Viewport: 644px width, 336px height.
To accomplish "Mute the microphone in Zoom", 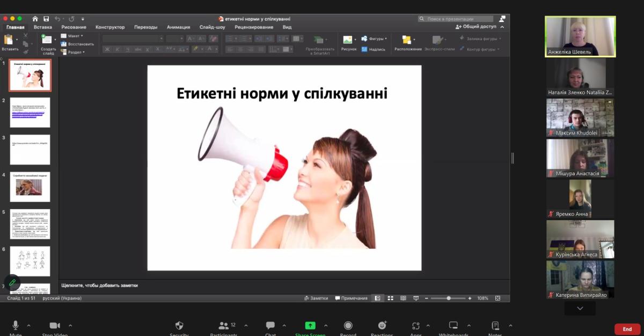I will click(16, 326).
